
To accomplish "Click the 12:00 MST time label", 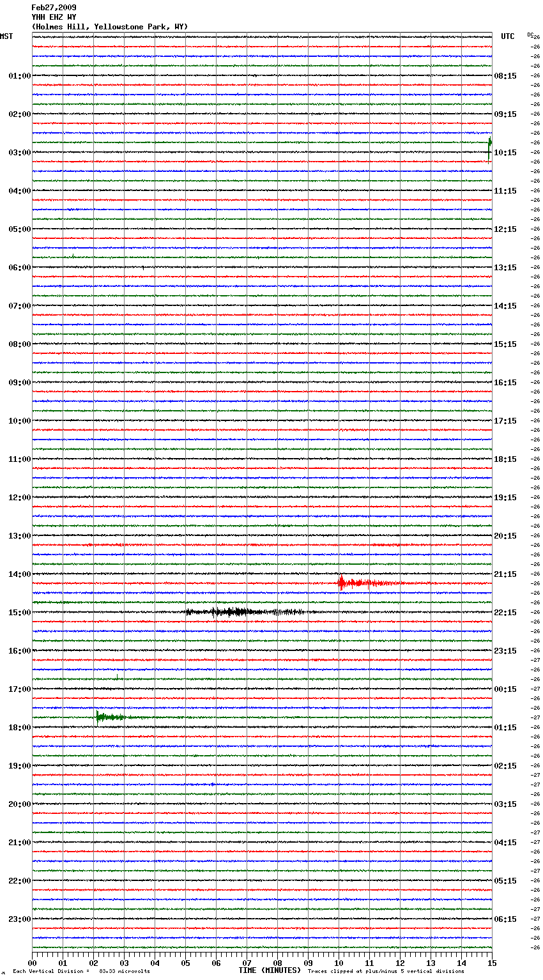I will tap(20, 498).
